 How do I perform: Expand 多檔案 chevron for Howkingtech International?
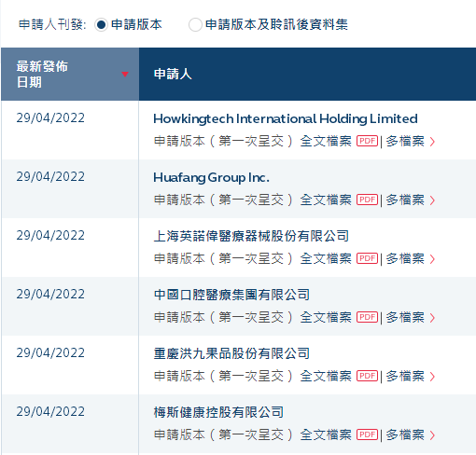point(432,142)
